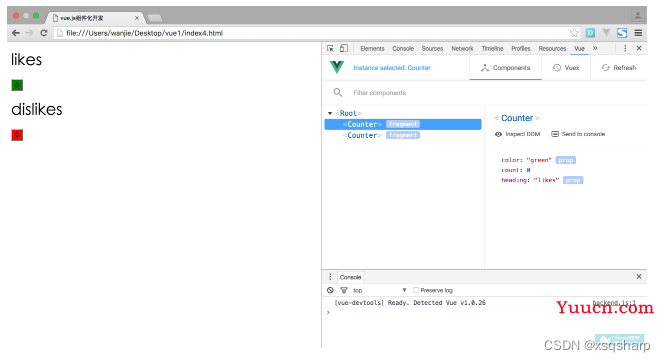Click the filter components search icon
The height and width of the screenshot is (362, 666).
click(x=338, y=92)
